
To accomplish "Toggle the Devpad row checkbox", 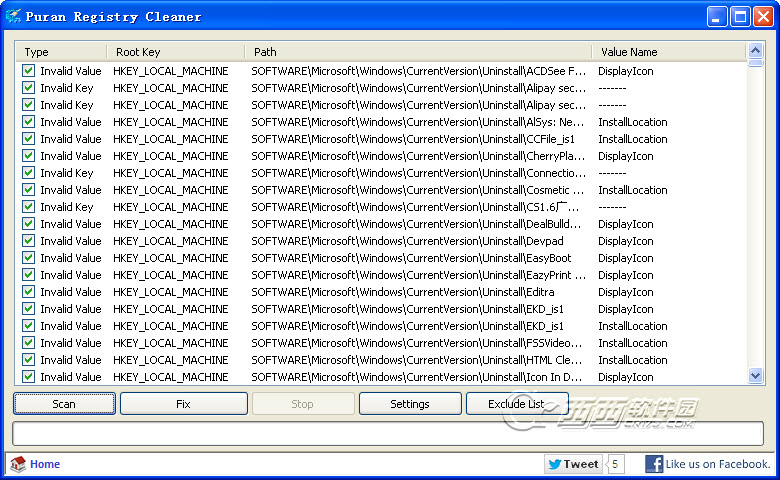I will coord(28,241).
